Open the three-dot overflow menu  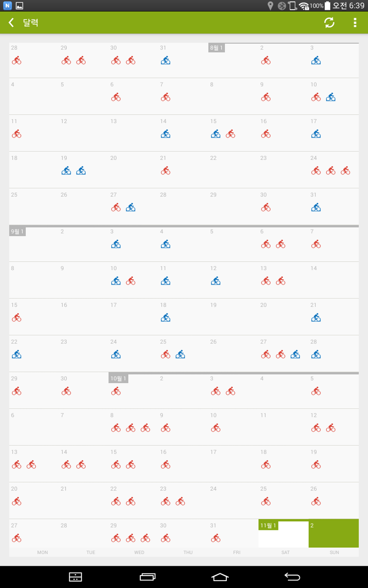tap(355, 22)
